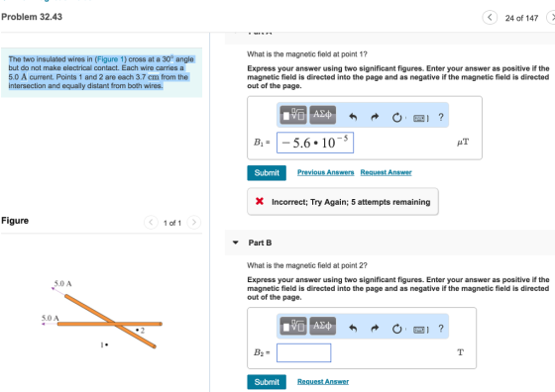This screenshot has height=392, width=555.
Task: Open help question mark in Part B
Action: (x=441, y=329)
